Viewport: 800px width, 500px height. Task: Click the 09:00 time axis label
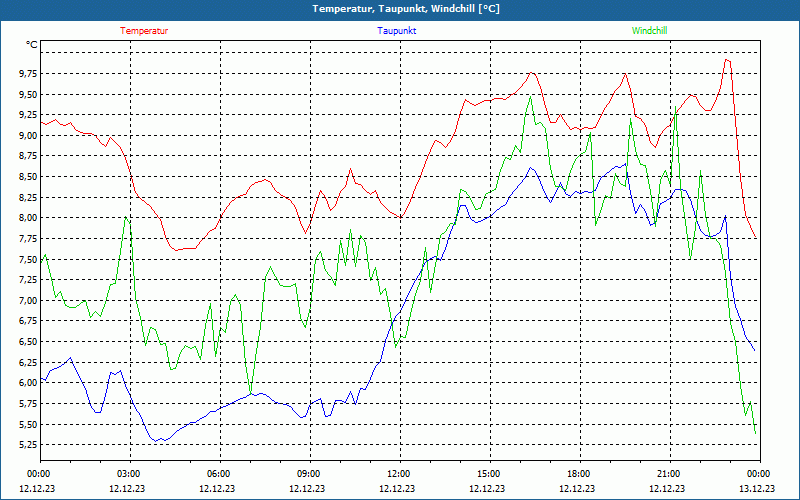pyautogui.click(x=310, y=474)
